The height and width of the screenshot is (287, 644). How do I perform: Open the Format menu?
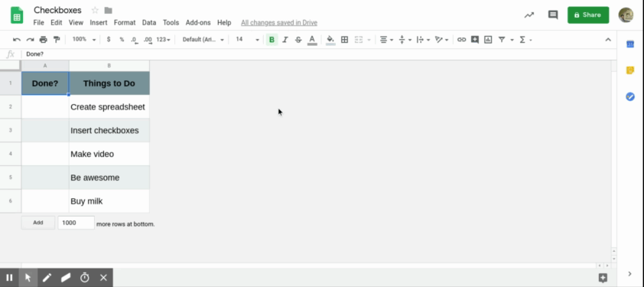coord(125,23)
